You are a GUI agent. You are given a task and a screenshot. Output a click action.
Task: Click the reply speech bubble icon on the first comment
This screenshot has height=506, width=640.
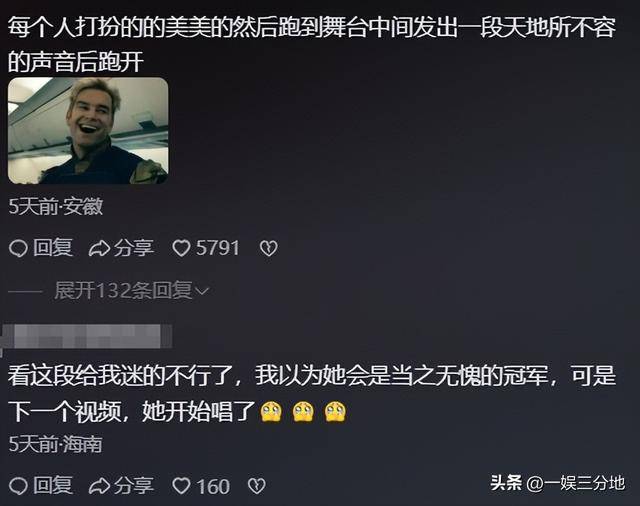pos(18,248)
